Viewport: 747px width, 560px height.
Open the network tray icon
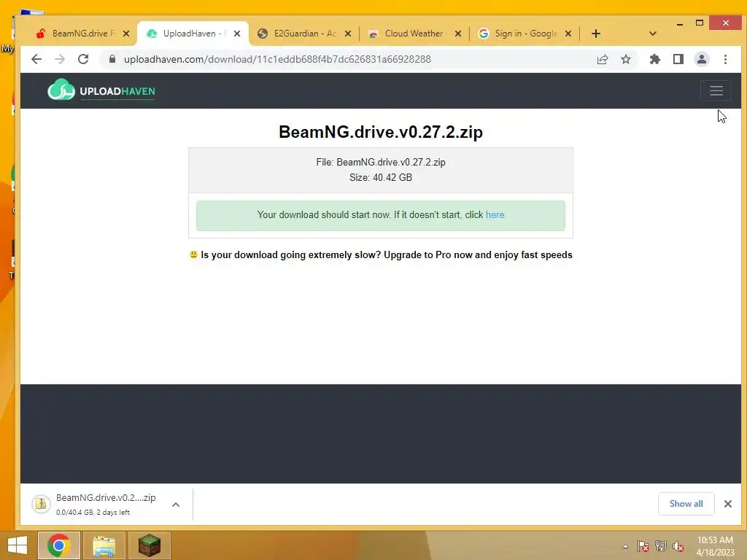tap(661, 546)
